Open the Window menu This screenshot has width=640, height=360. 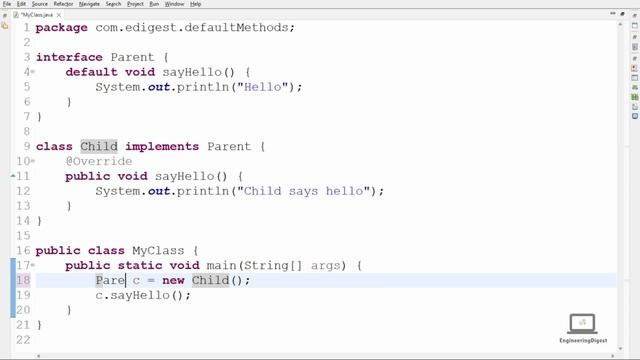point(174,4)
